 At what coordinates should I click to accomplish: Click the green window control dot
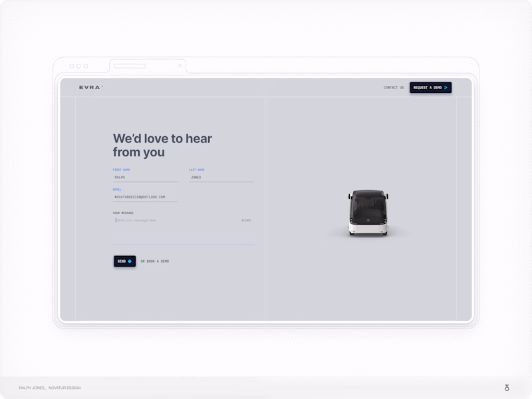[85, 66]
